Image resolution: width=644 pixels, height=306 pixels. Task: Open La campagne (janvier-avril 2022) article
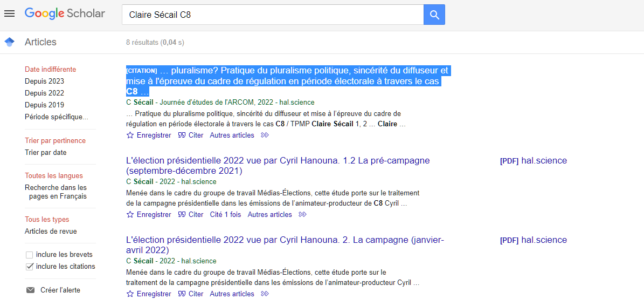[x=285, y=244]
